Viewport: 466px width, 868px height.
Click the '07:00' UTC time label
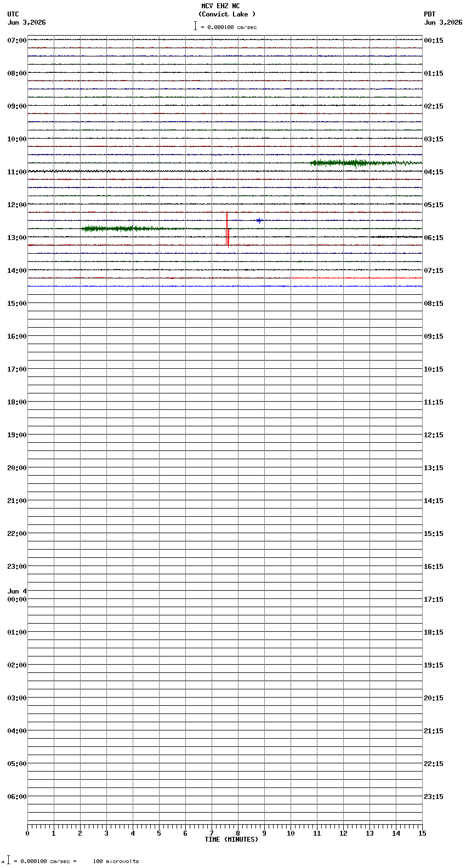click(x=17, y=40)
